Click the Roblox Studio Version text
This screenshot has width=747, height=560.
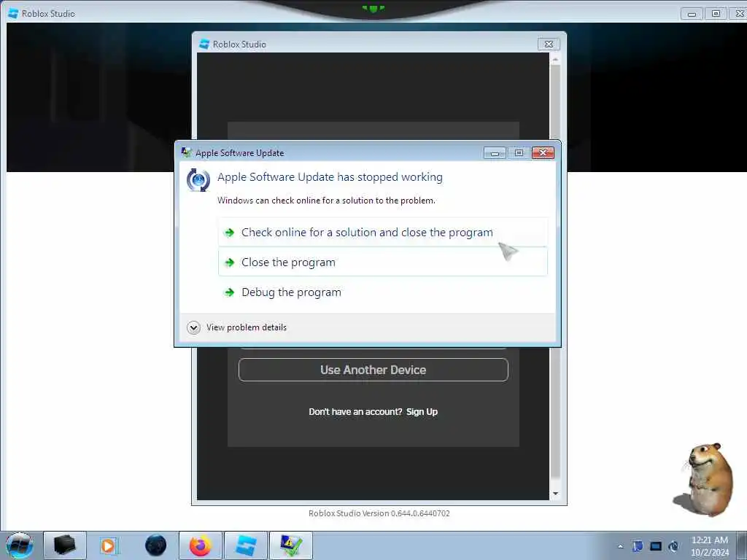(379, 513)
